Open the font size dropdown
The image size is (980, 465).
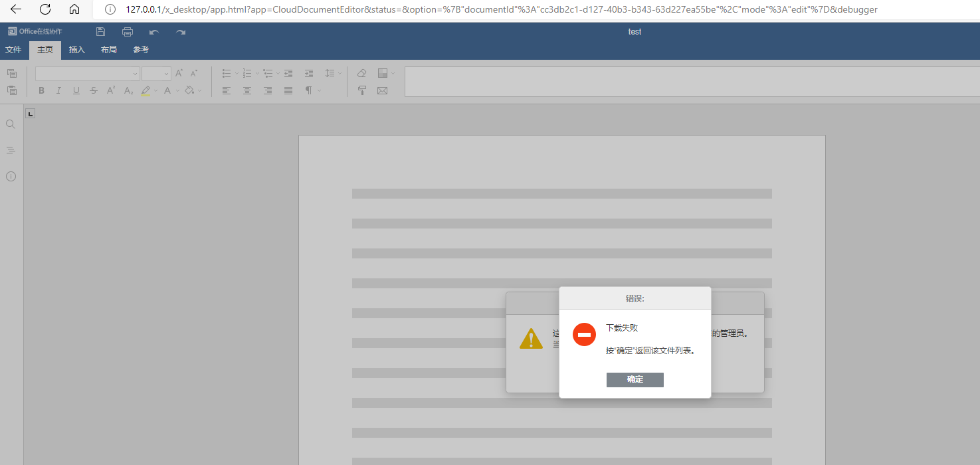point(167,74)
